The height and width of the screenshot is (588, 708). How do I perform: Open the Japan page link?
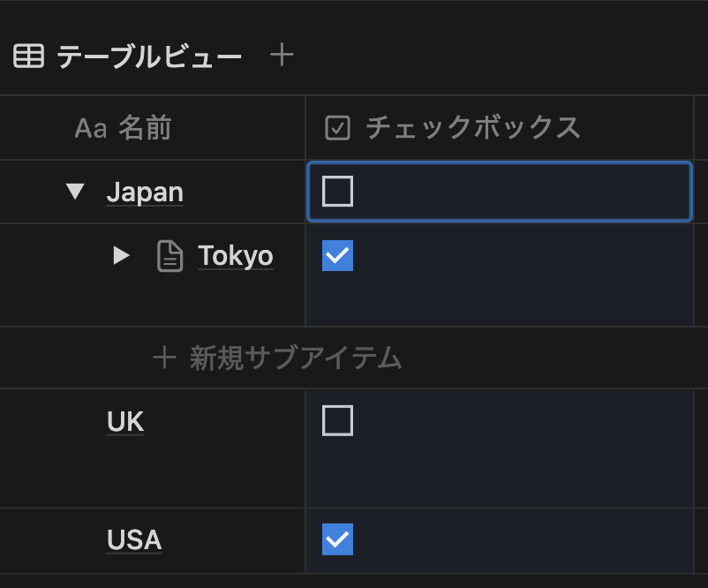pos(145,192)
